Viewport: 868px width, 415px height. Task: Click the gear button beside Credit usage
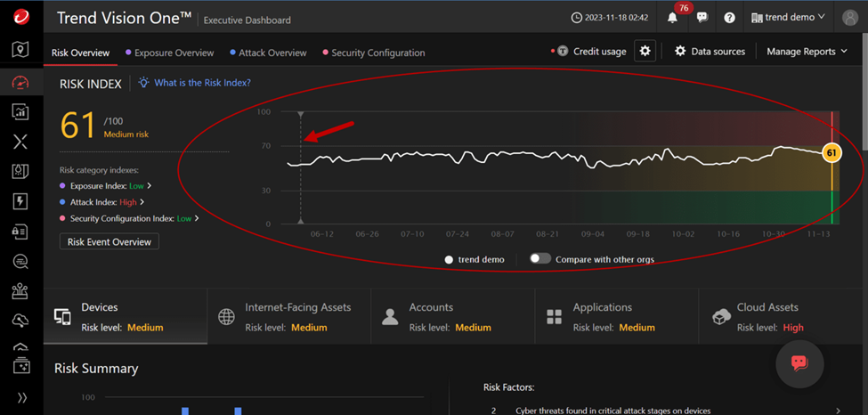[x=645, y=51]
